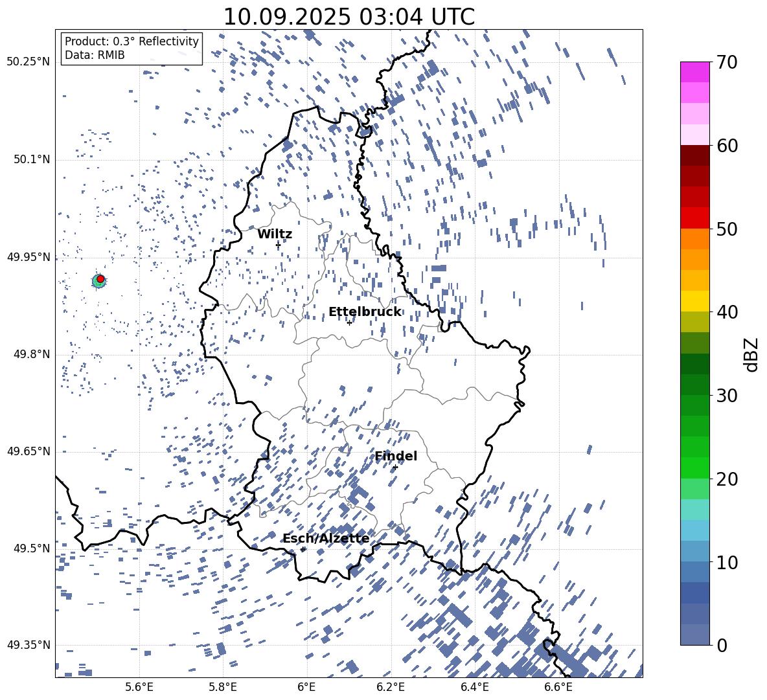
Task: Click the 40 label on colorbar
Action: coord(727,312)
